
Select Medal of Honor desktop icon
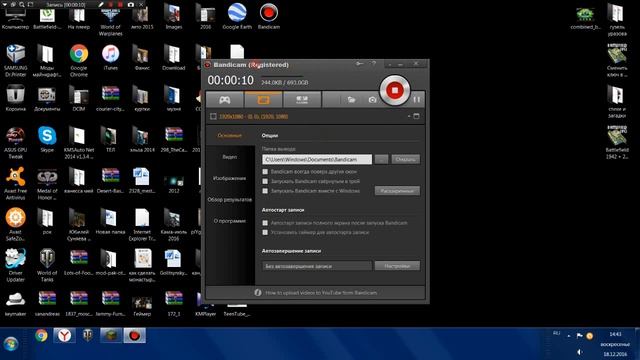tap(47, 183)
